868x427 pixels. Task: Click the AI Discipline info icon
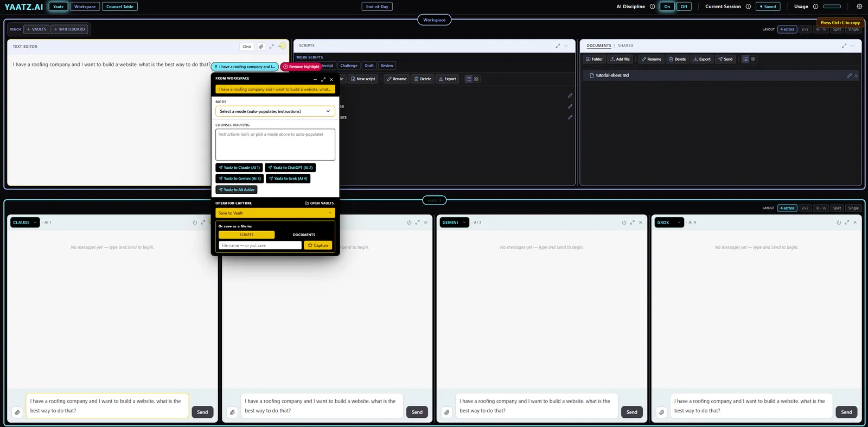point(652,7)
